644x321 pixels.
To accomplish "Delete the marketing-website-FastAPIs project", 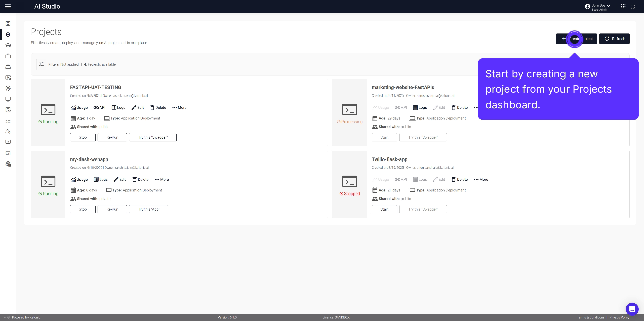I will 459,108.
